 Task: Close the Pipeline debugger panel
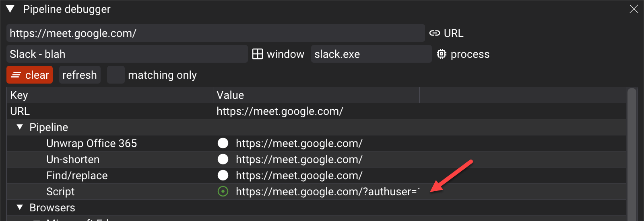click(x=634, y=9)
